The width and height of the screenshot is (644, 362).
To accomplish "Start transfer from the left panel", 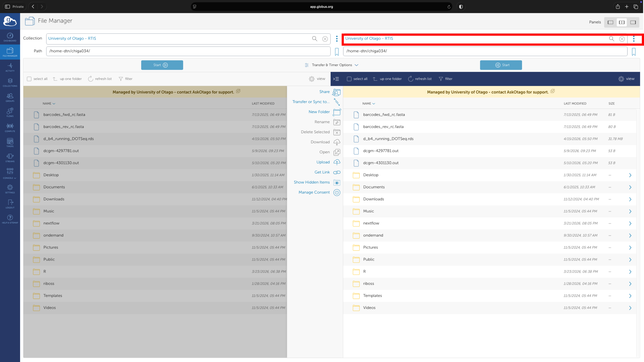I will pyautogui.click(x=162, y=65).
